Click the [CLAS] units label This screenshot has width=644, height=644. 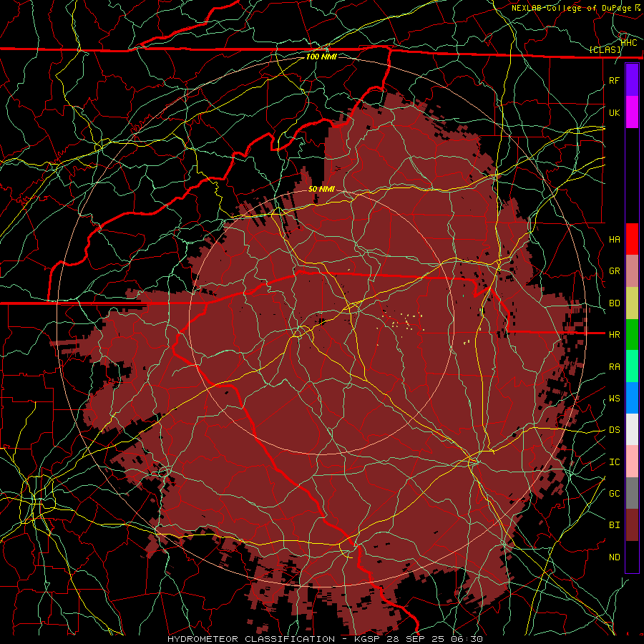tap(605, 49)
